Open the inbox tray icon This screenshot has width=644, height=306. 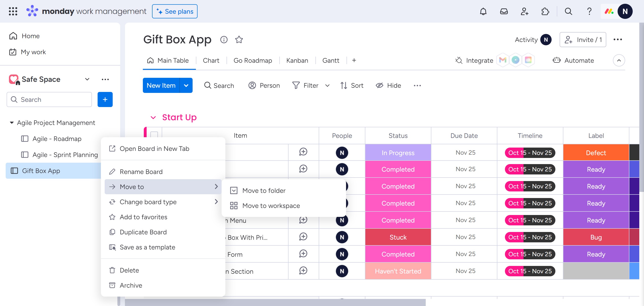click(x=504, y=11)
